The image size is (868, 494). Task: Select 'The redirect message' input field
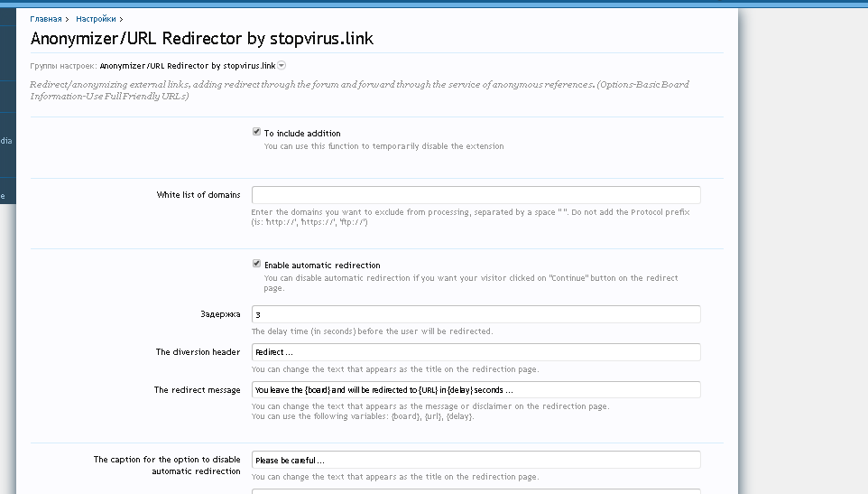pyautogui.click(x=476, y=390)
